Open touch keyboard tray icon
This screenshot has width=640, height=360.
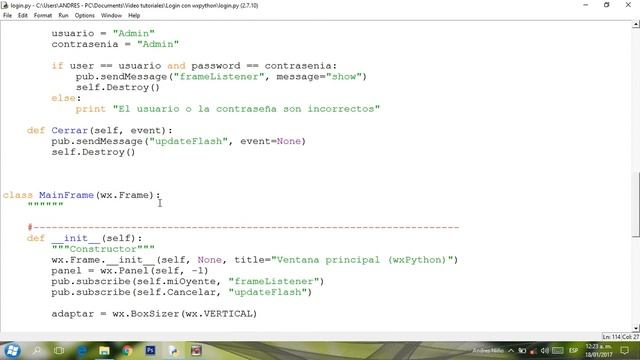click(558, 351)
